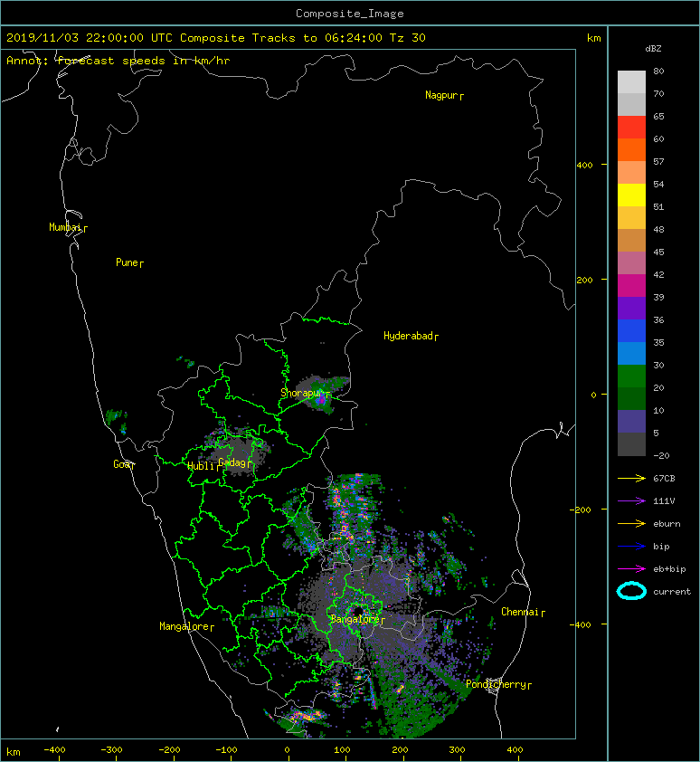
Task: Click the blue bip arrow symbol
Action: pos(631,547)
